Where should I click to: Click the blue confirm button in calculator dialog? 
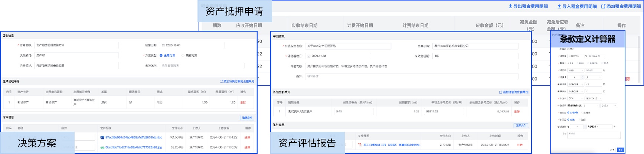point(620,150)
